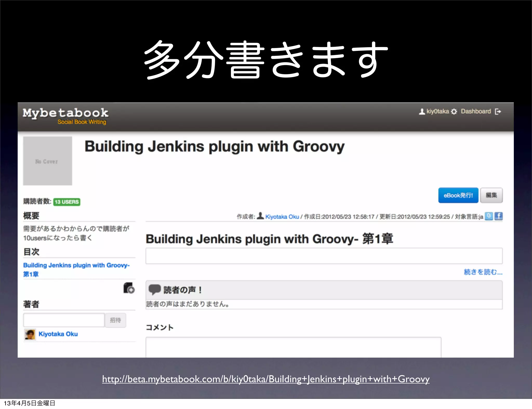Click the author silhouette icon in metadata

click(x=260, y=216)
